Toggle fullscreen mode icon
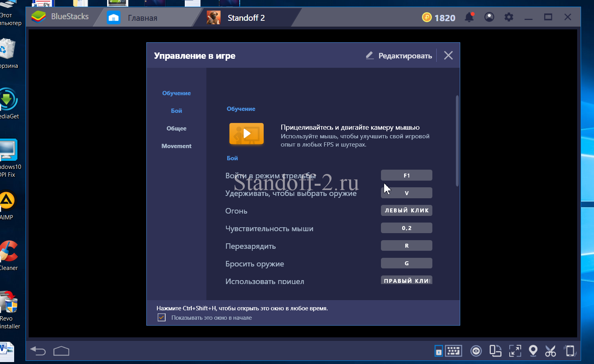This screenshot has height=364, width=594. pos(515,351)
